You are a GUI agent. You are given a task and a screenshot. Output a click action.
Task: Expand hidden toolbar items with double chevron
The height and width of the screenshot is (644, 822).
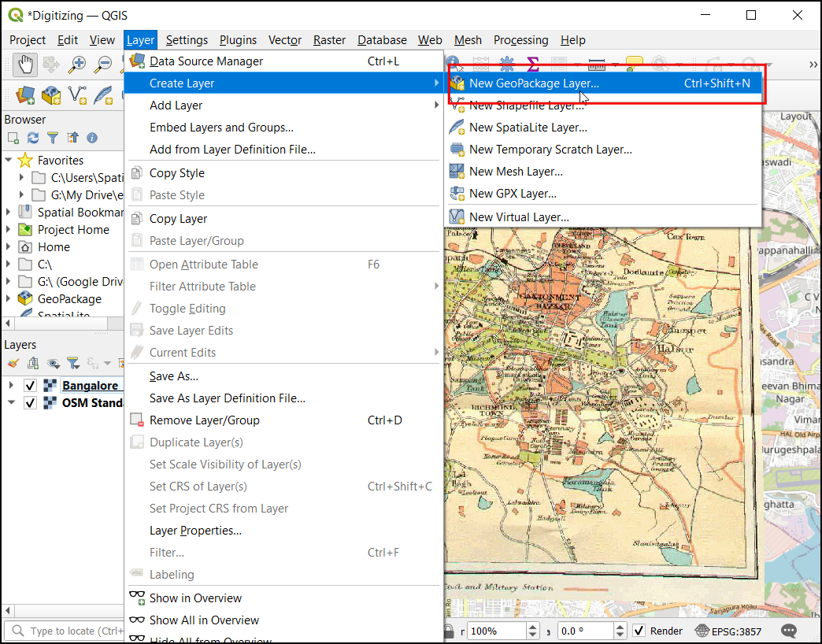point(813,65)
